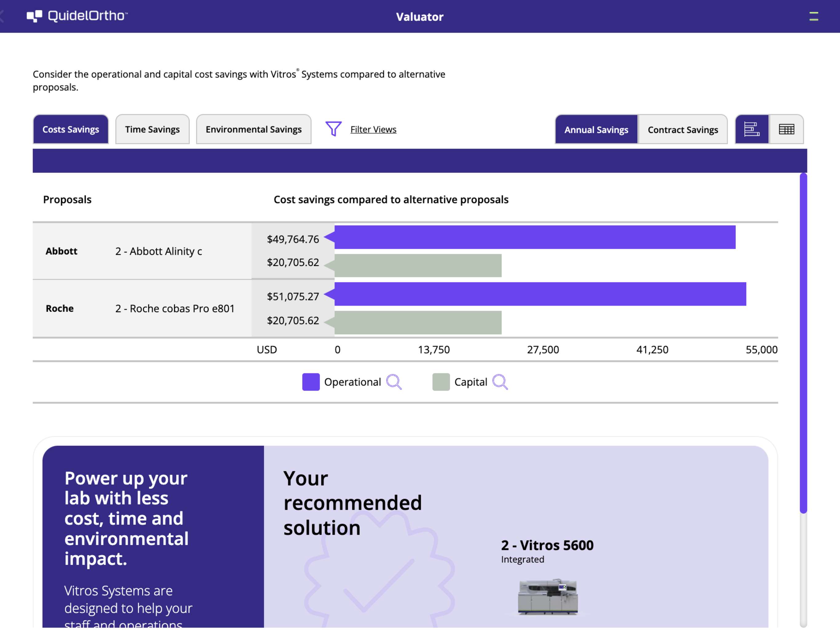The height and width of the screenshot is (630, 840).
Task: Click the Capital magnifier icon
Action: 500,382
